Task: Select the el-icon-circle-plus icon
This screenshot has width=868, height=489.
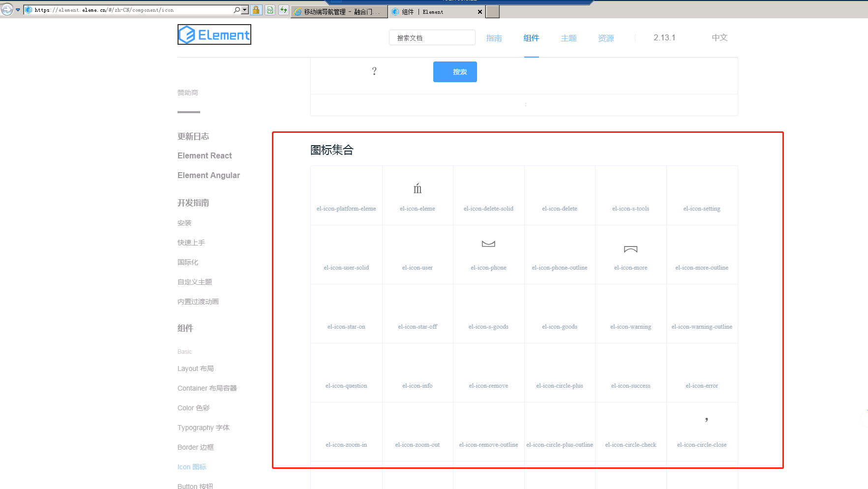Action: (560, 372)
